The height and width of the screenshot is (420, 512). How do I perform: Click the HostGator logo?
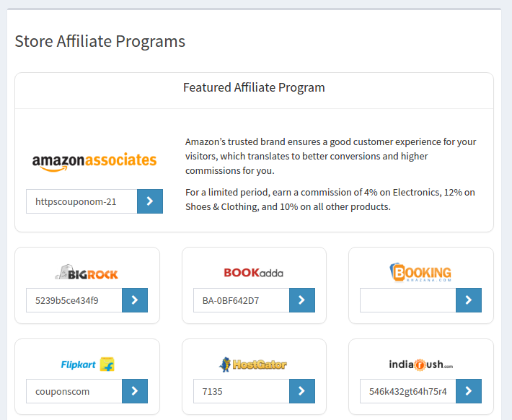(x=252, y=364)
